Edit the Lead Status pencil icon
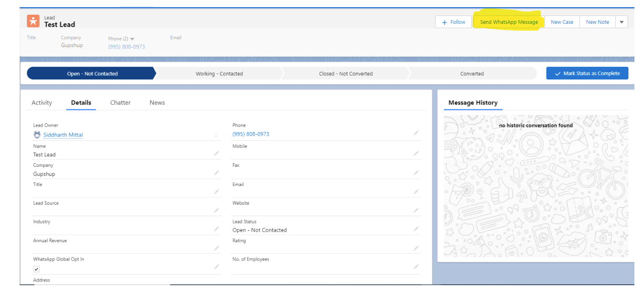 (x=416, y=229)
